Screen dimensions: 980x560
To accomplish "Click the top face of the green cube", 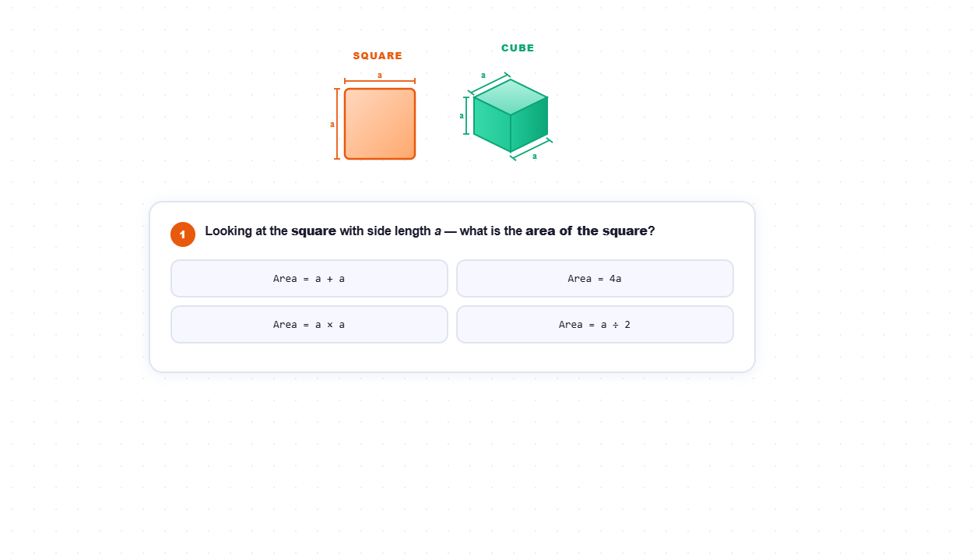I will [x=511, y=97].
